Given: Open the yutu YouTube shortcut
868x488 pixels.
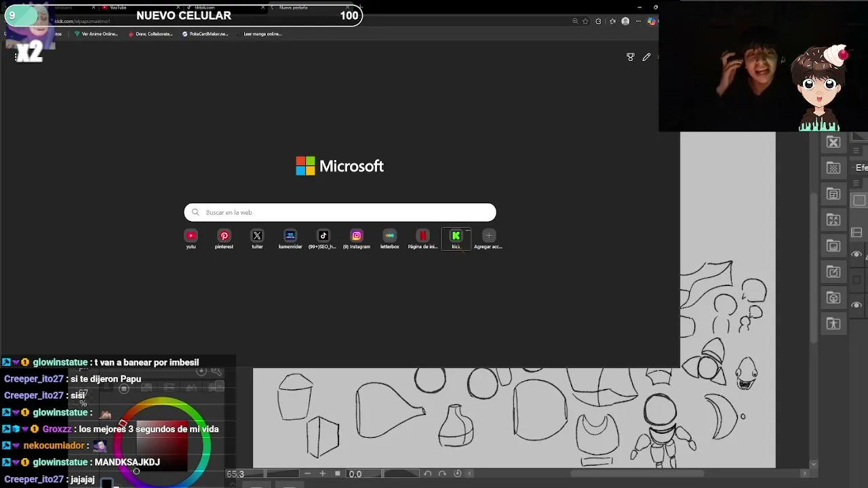Looking at the screenshot, I should pos(191,239).
